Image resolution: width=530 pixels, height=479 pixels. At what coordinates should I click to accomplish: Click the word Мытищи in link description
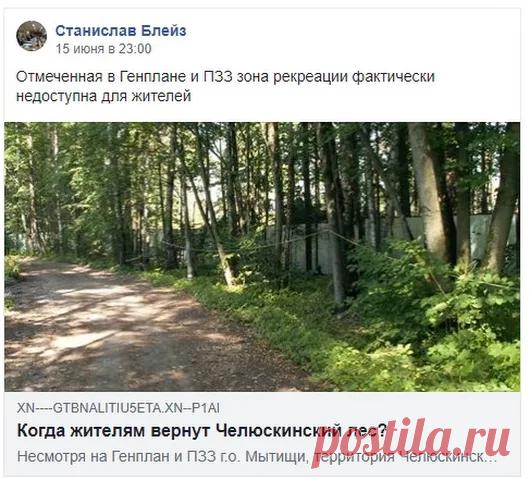275,457
